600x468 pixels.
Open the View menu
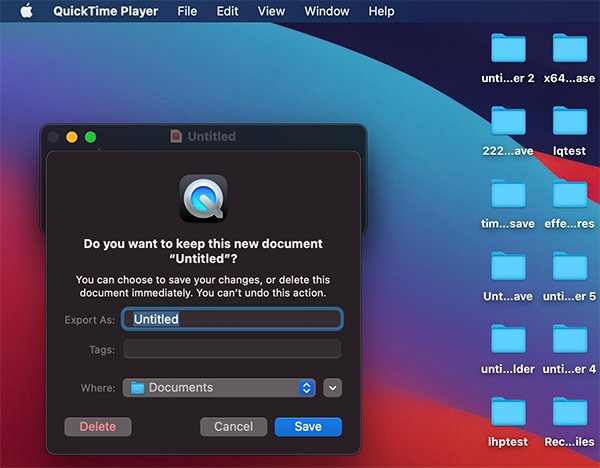pyautogui.click(x=271, y=11)
